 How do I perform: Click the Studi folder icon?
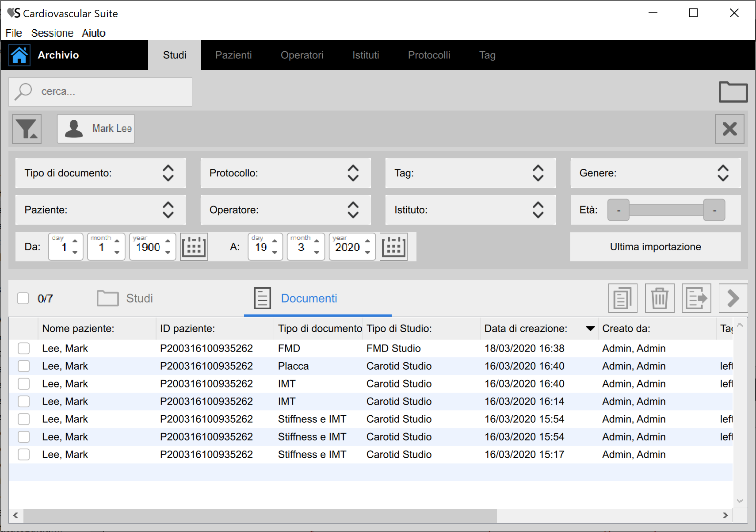(107, 299)
